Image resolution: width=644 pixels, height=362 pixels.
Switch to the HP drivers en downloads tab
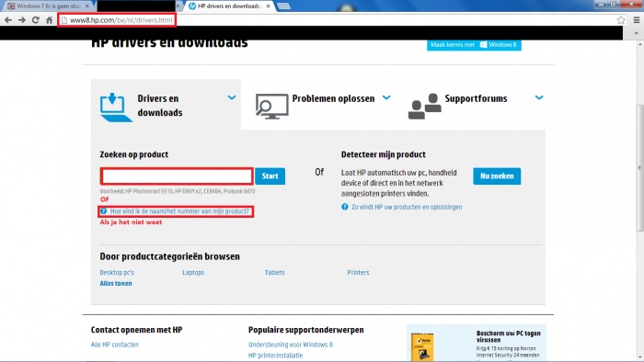point(229,6)
